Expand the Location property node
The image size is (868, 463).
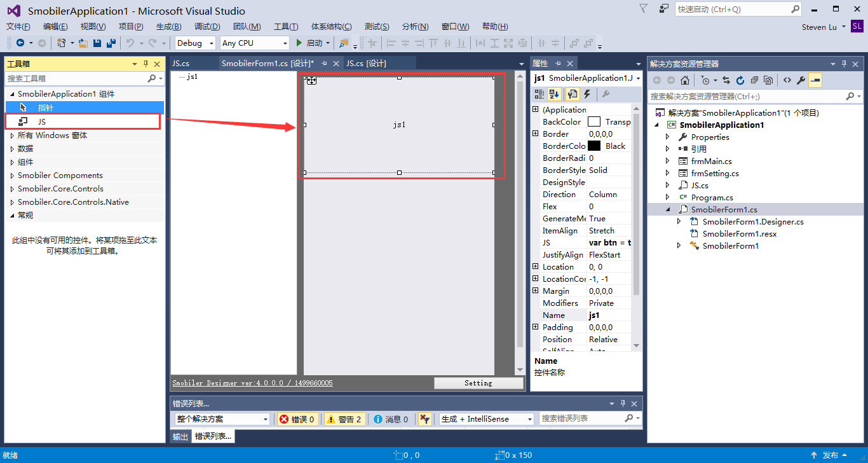[536, 266]
